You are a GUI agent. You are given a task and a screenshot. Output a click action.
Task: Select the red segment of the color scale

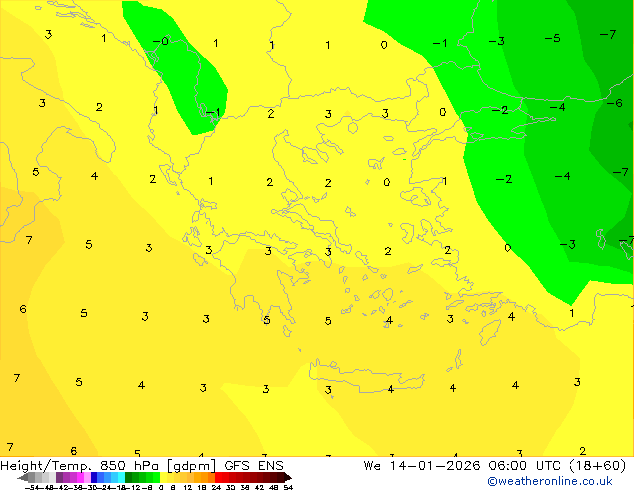(228, 477)
